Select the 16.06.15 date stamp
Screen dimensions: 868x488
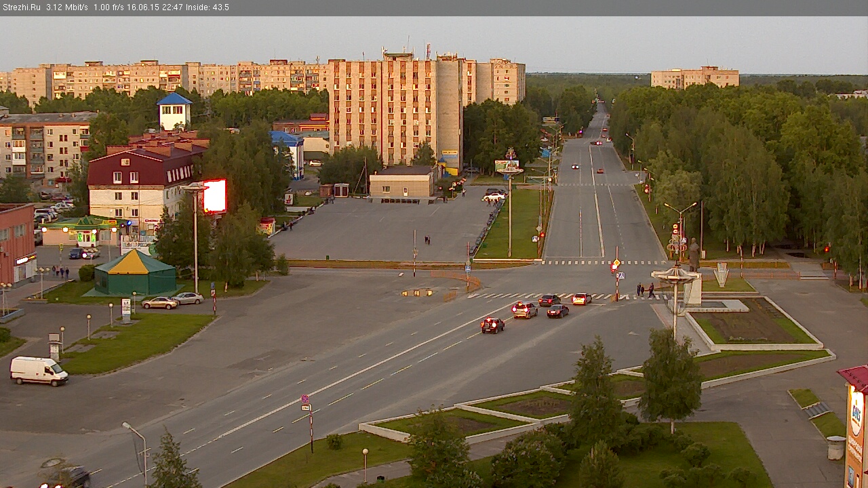point(143,7)
